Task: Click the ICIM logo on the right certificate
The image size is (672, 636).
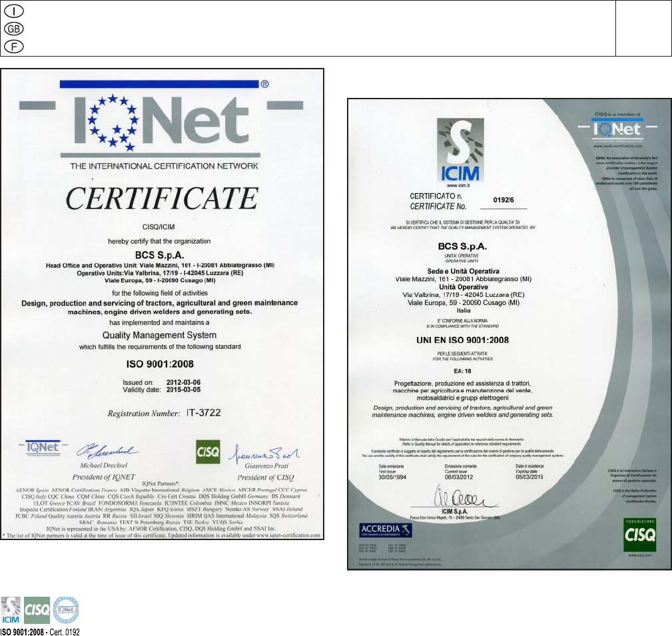Action: [460, 151]
